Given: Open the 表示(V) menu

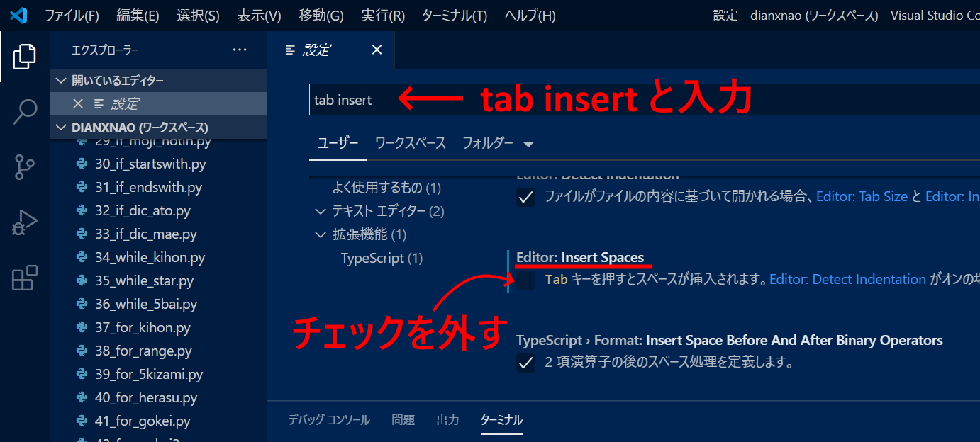Looking at the screenshot, I should 259,16.
